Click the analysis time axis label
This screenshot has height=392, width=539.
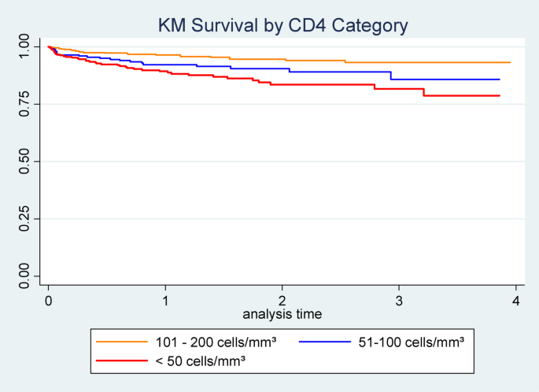(x=282, y=313)
